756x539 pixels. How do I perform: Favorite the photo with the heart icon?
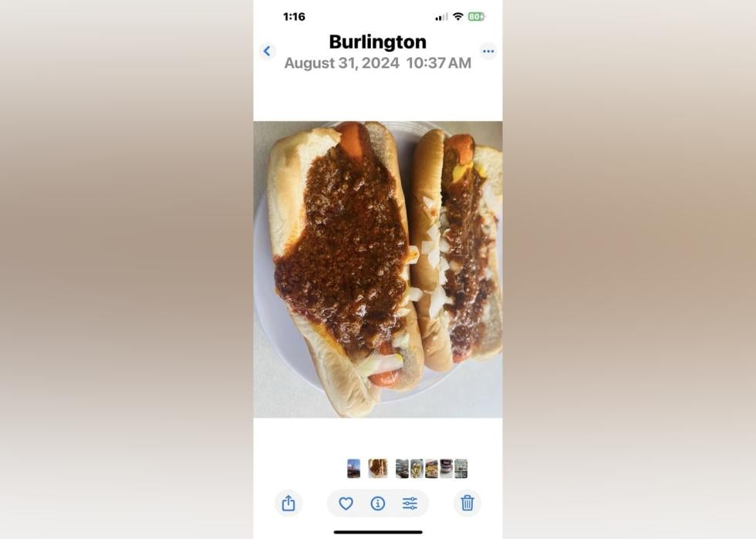pyautogui.click(x=346, y=504)
